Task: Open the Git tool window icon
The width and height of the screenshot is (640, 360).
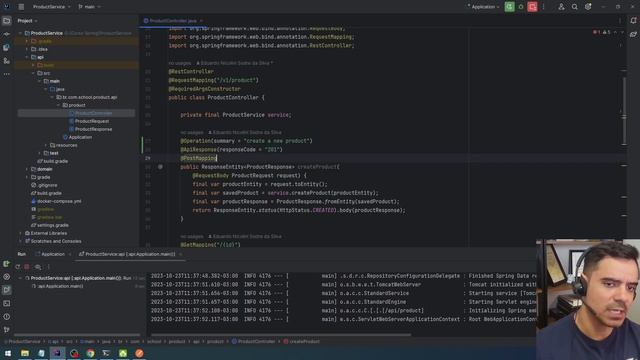Action: tap(7, 329)
